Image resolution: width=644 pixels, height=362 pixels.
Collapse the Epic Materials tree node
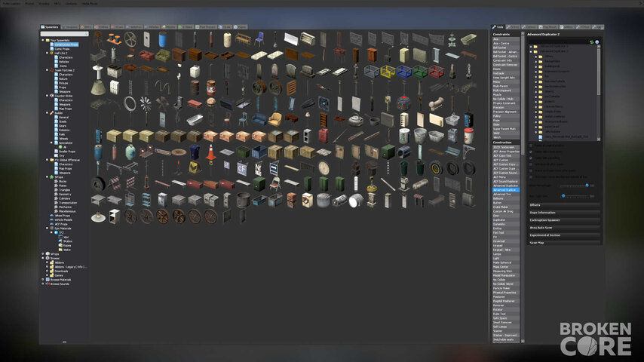(47, 228)
